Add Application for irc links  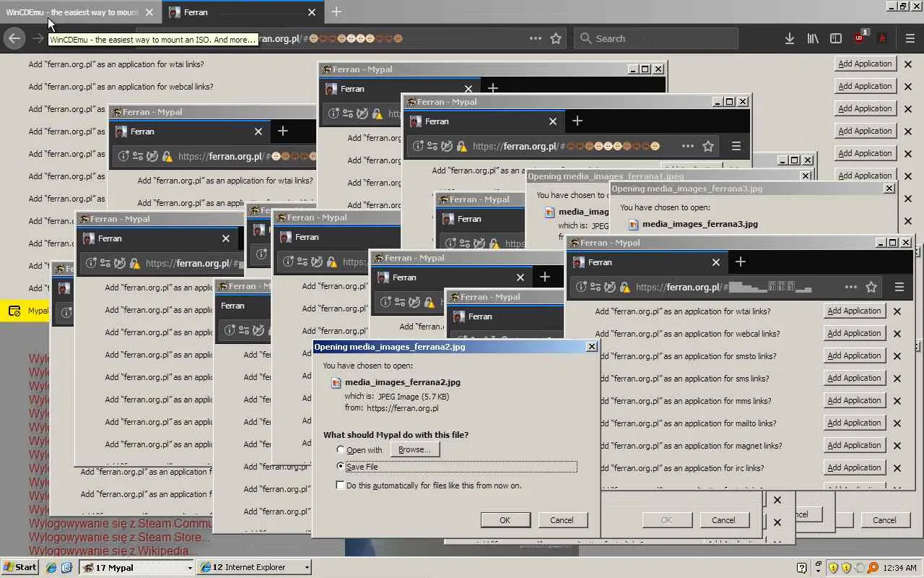click(x=855, y=467)
